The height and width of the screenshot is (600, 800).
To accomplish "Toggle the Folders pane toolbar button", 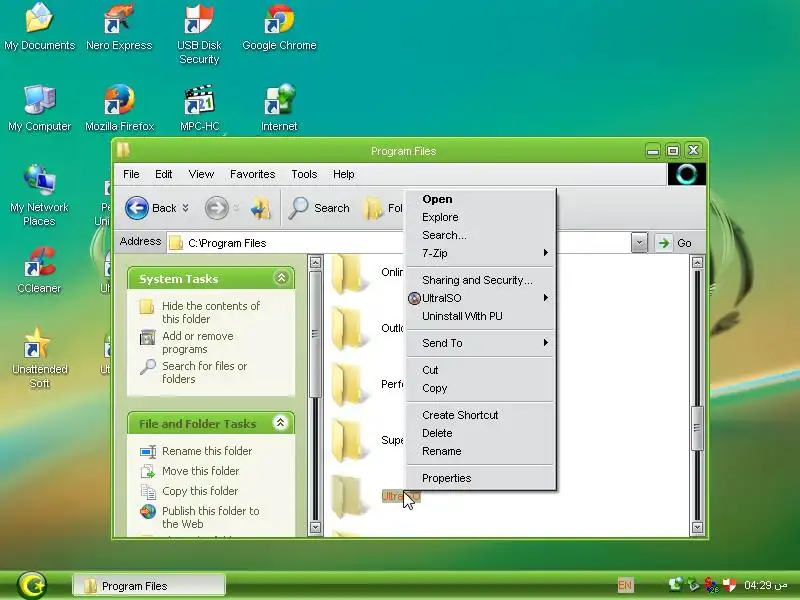I will 383,208.
